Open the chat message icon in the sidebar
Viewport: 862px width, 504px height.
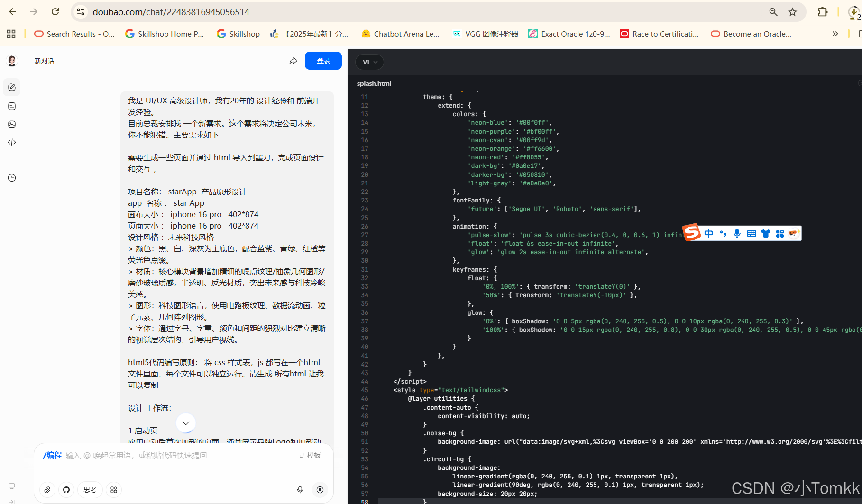pos(12,106)
